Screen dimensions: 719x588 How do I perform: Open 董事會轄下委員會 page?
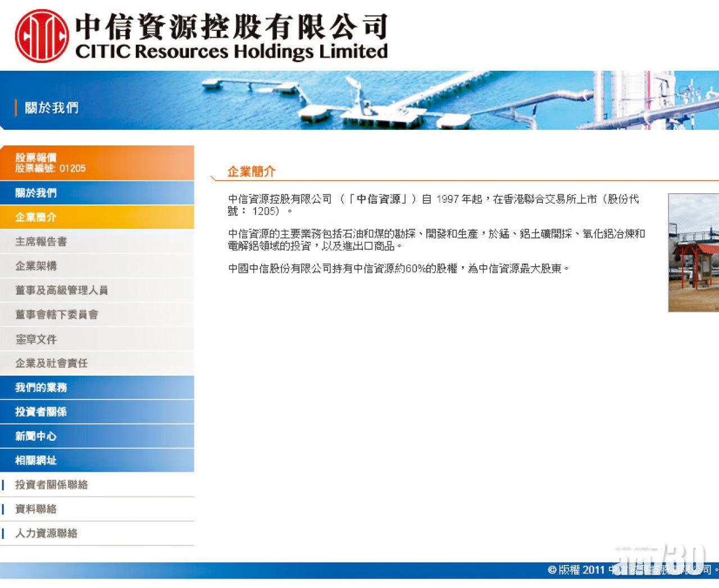(97, 314)
